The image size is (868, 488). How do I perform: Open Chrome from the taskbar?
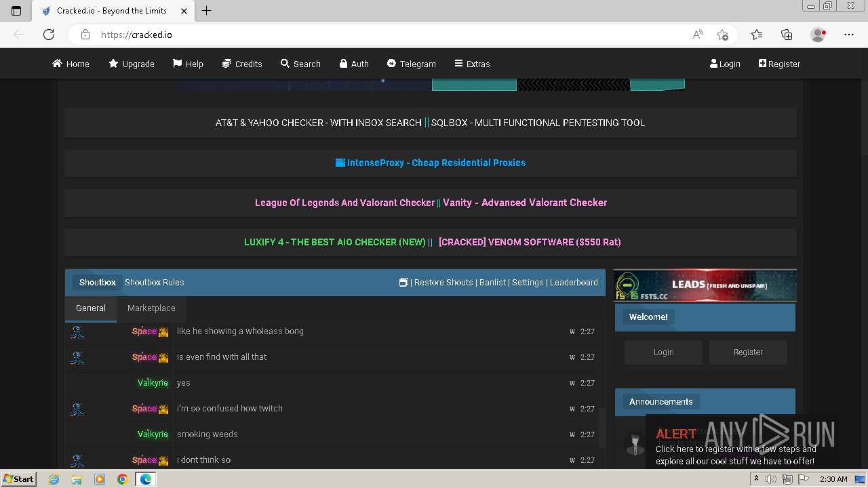[122, 479]
